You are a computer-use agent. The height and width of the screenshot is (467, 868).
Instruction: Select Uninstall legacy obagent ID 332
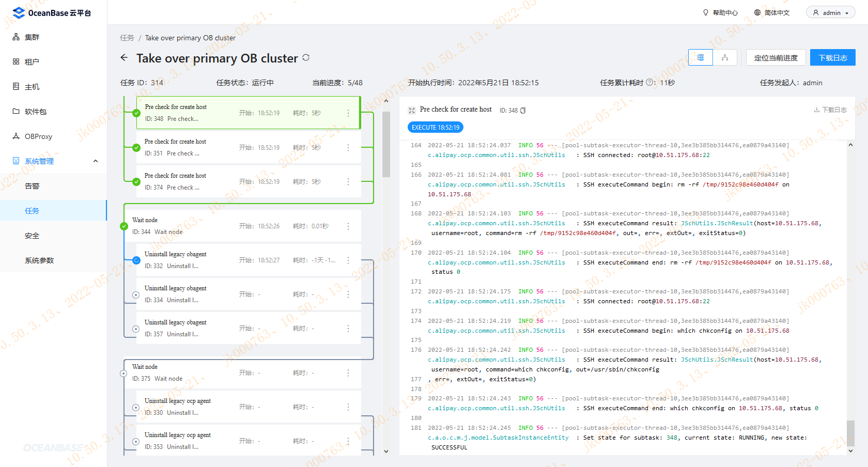point(248,260)
